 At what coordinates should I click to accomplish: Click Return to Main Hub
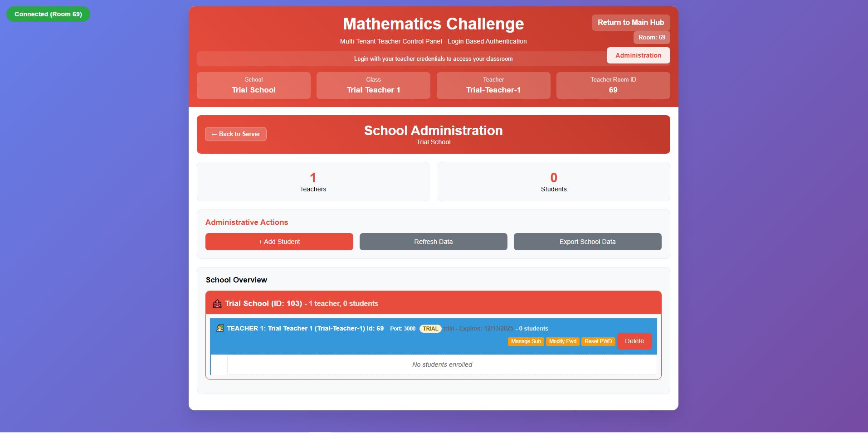coord(630,22)
